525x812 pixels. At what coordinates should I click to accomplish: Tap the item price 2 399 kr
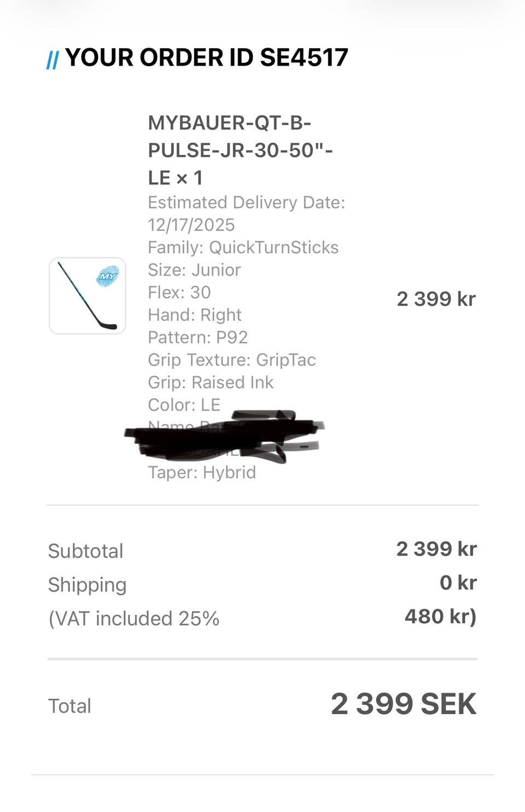point(436,299)
